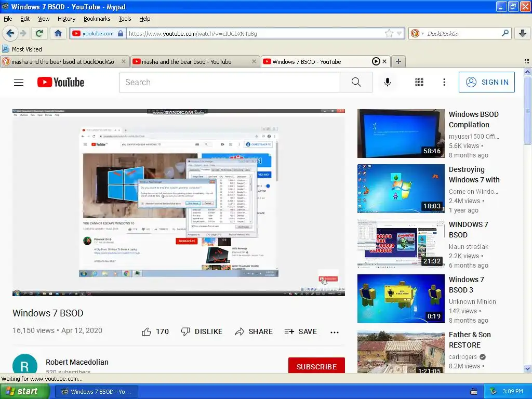The width and height of the screenshot is (532, 399).
Task: Click the SIGN IN button
Action: tap(486, 82)
